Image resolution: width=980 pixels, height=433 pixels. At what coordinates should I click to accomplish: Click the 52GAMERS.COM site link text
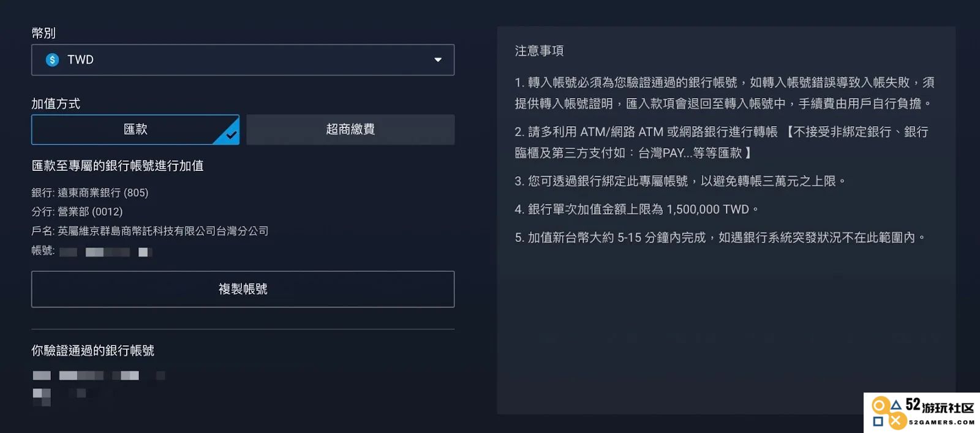(941, 422)
